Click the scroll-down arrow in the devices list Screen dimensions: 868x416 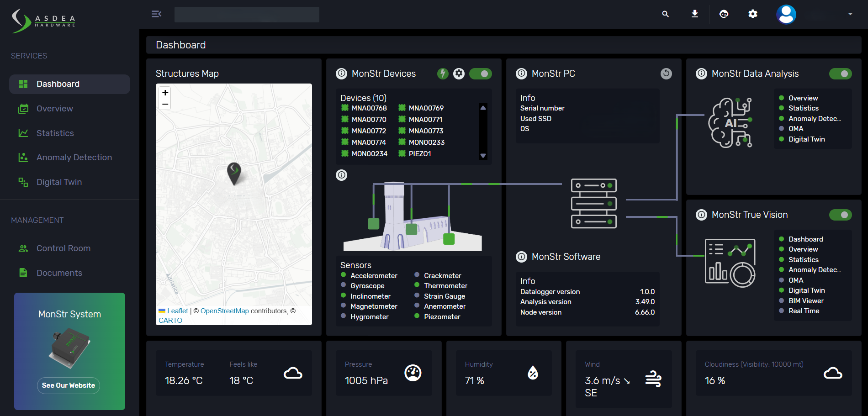click(483, 155)
